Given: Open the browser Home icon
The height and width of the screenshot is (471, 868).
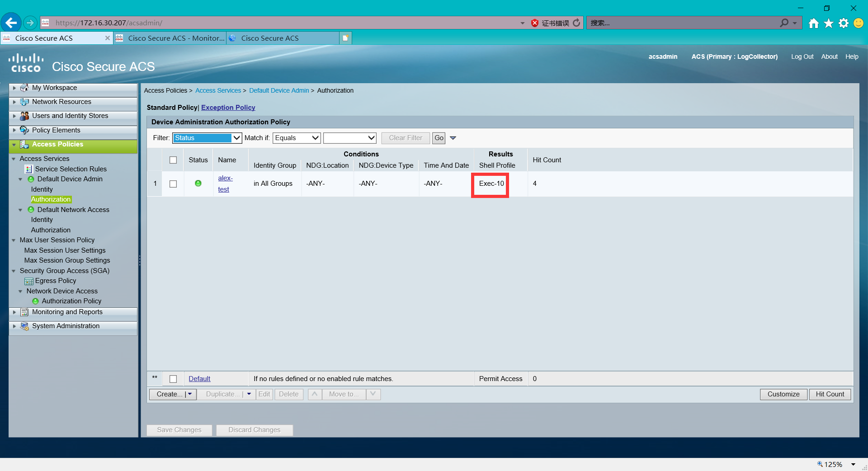Looking at the screenshot, I should [814, 23].
